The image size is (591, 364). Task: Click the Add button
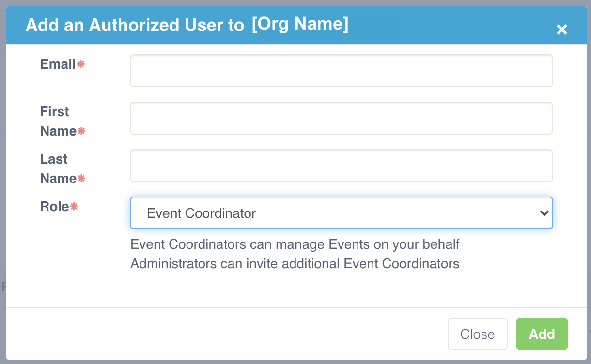click(x=542, y=334)
